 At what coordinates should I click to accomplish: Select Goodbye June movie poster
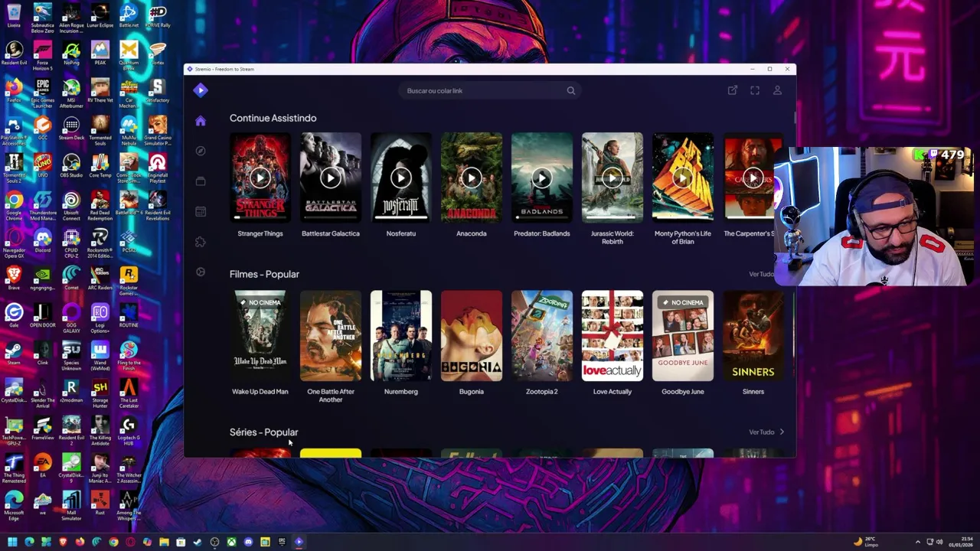click(x=683, y=336)
